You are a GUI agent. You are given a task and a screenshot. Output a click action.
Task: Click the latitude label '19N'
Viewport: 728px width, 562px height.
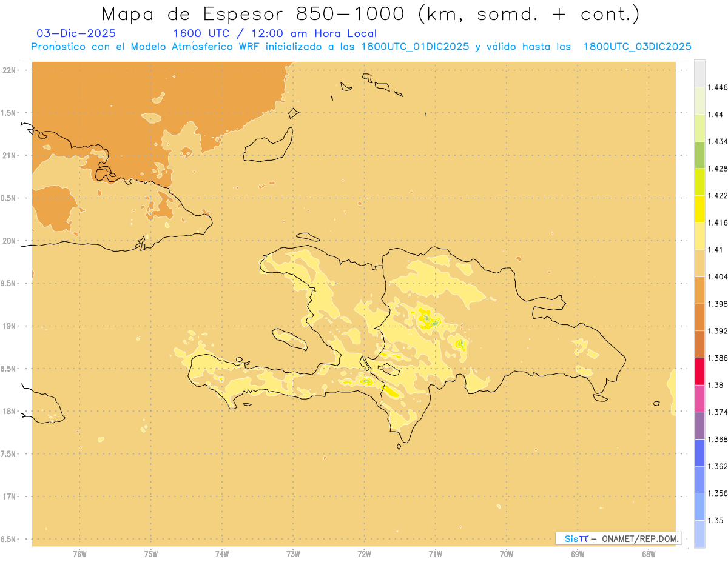tap(8, 326)
